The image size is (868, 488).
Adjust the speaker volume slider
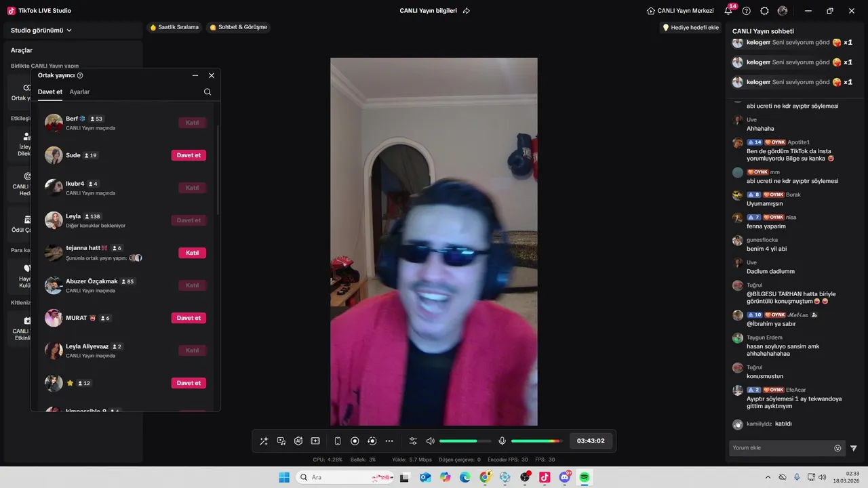(x=465, y=441)
